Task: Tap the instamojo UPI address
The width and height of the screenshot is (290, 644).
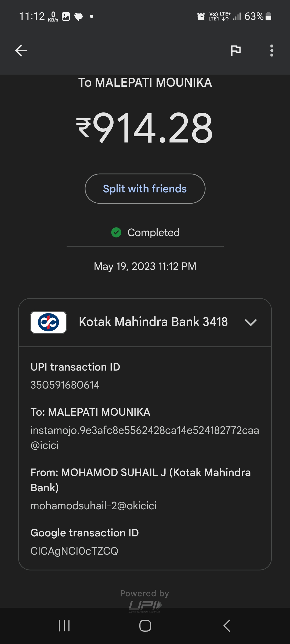Action: click(x=144, y=438)
